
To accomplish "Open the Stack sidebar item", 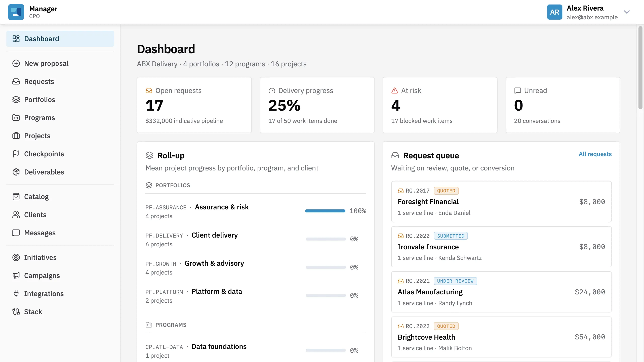I will click(60, 312).
